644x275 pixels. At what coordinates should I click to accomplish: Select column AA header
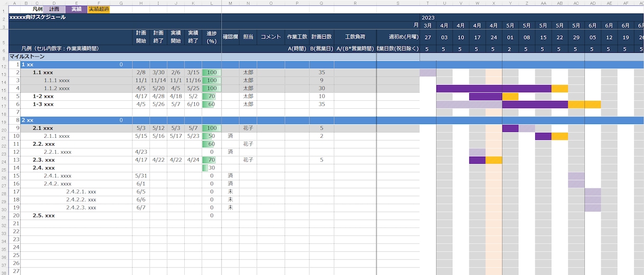point(543,3)
